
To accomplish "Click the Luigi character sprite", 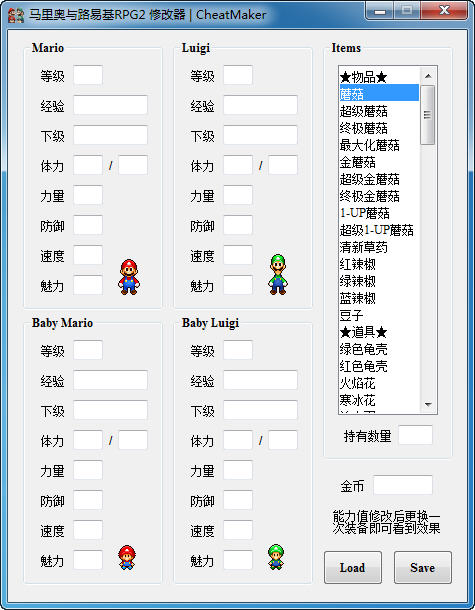I will point(278,274).
